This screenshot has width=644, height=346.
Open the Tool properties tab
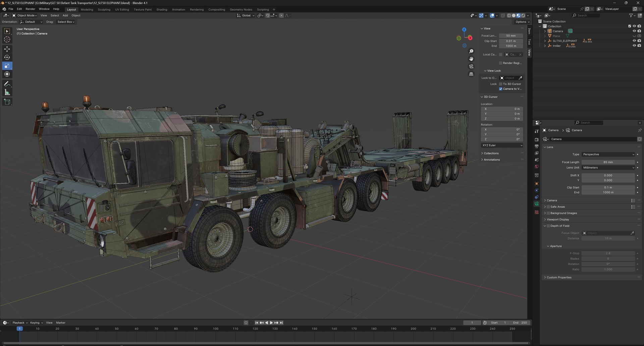[536, 131]
